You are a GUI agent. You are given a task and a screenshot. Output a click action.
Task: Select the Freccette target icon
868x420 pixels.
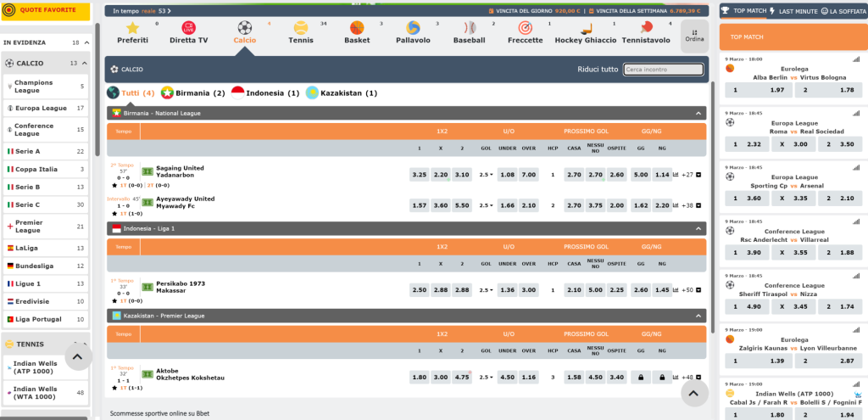526,28
